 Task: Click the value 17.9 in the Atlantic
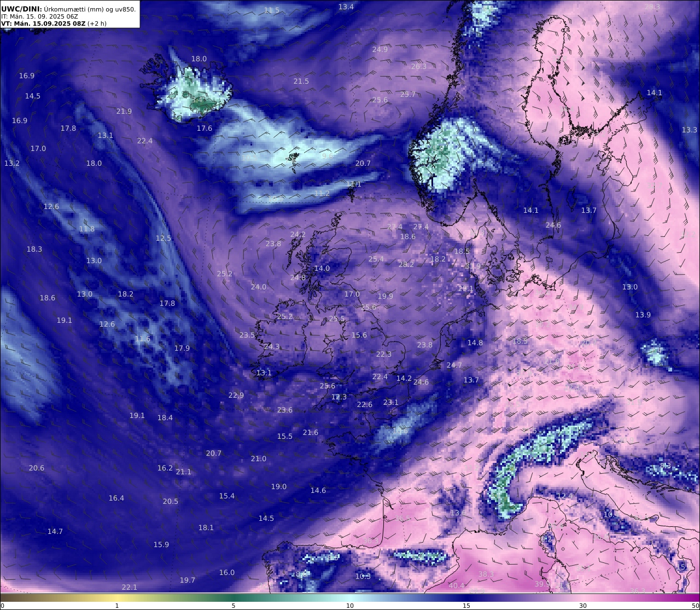tap(182, 348)
